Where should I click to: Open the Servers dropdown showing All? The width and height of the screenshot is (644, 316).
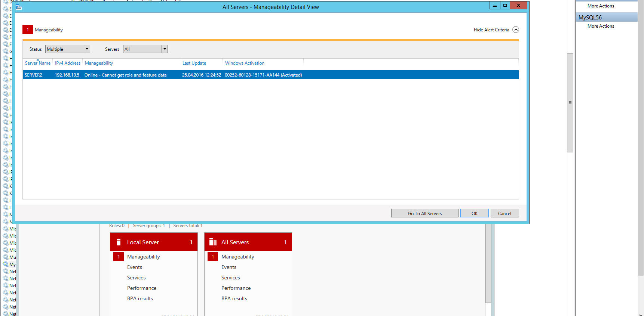click(145, 49)
